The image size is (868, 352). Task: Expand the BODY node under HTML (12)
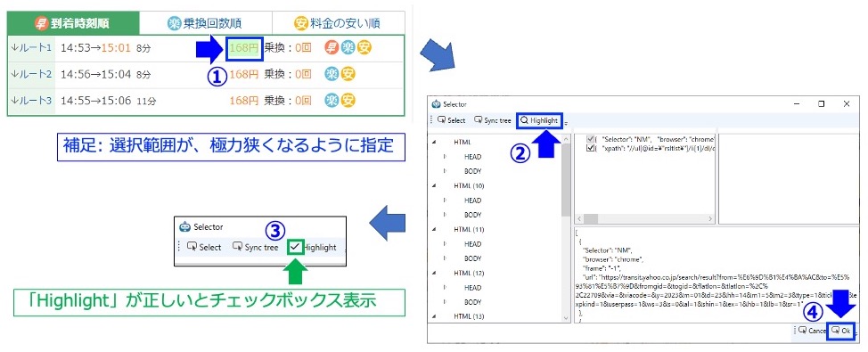[x=445, y=302]
